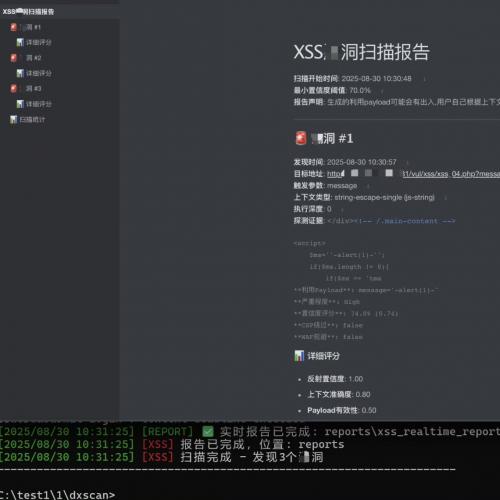Click the 触发参数 message value
The width and height of the screenshot is (500, 500).
click(342, 185)
